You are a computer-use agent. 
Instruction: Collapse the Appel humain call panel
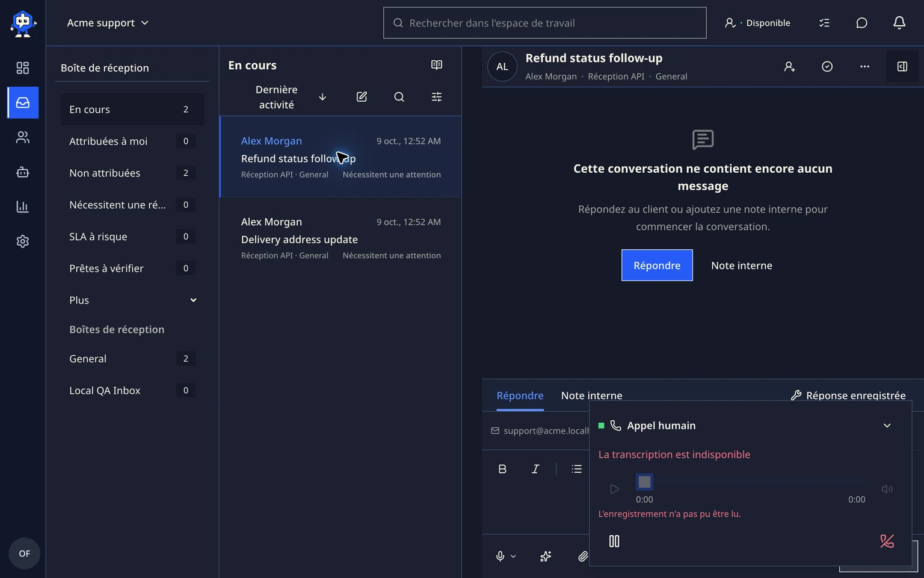pos(887,426)
